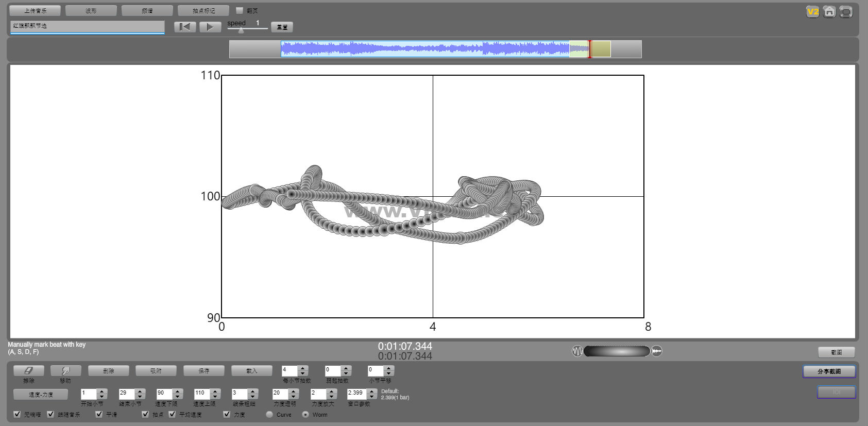This screenshot has width=868, height=426.
Task: Increase 小节平移 with the up arrow
Action: pyautogui.click(x=389, y=368)
